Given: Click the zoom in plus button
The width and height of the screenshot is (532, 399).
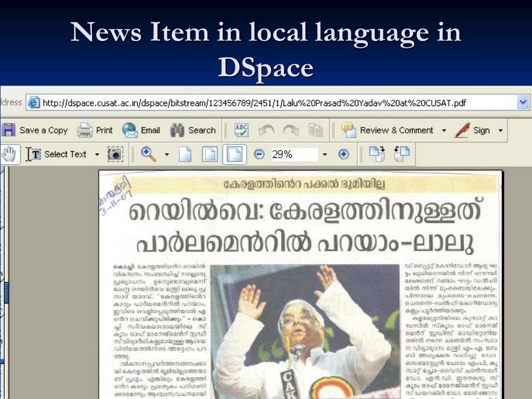Looking at the screenshot, I should 343,154.
